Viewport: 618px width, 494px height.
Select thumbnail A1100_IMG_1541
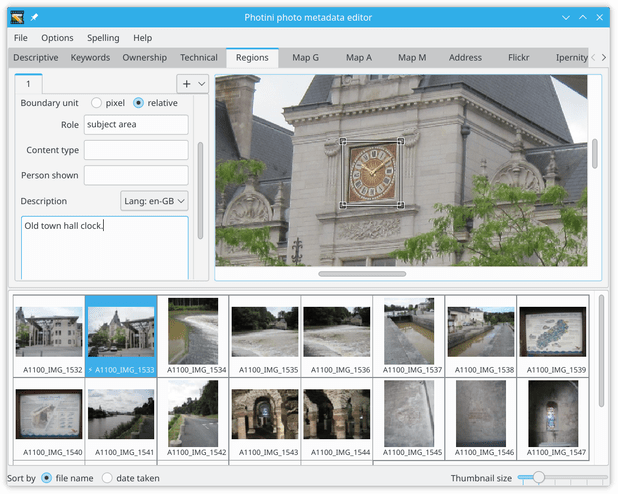pyautogui.click(x=121, y=419)
